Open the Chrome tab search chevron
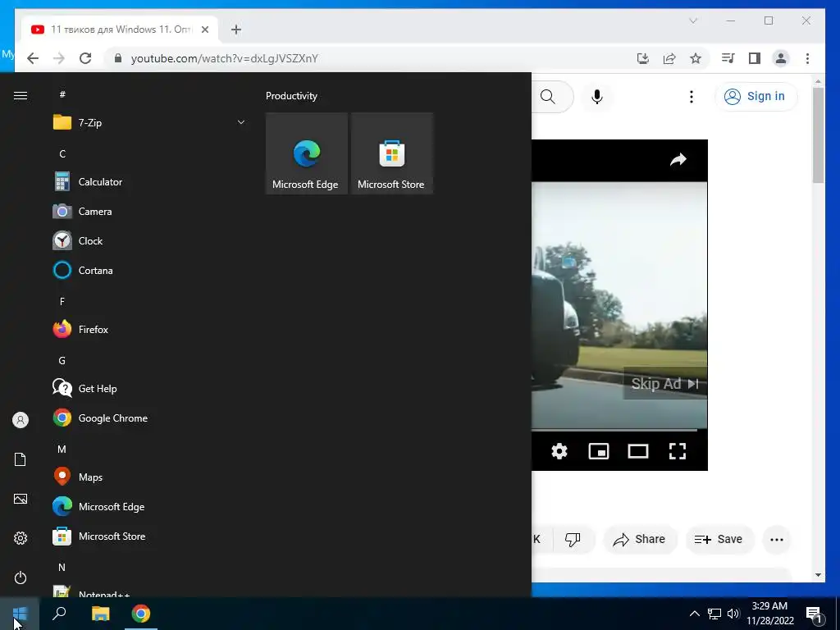 [x=692, y=21]
